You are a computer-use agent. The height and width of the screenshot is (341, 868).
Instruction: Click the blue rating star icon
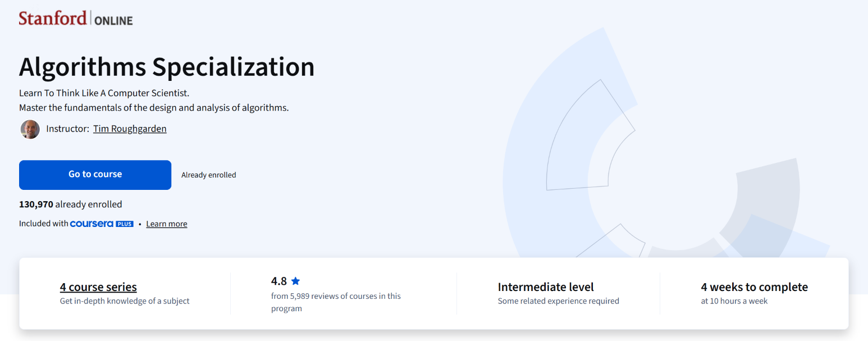point(295,281)
